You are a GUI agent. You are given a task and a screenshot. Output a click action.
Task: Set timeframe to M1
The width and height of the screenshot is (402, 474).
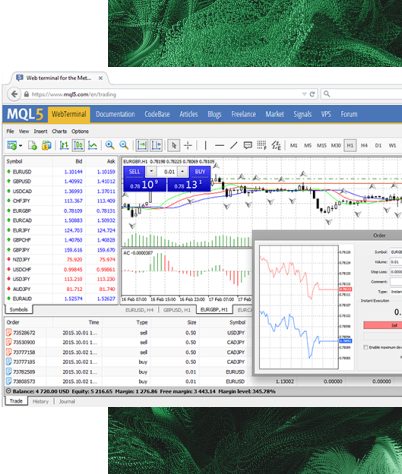coord(293,146)
